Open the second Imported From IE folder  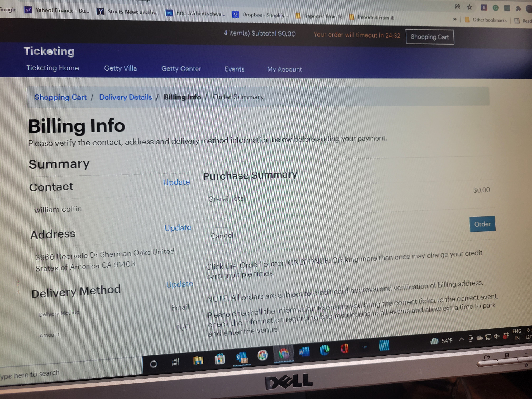[372, 17]
